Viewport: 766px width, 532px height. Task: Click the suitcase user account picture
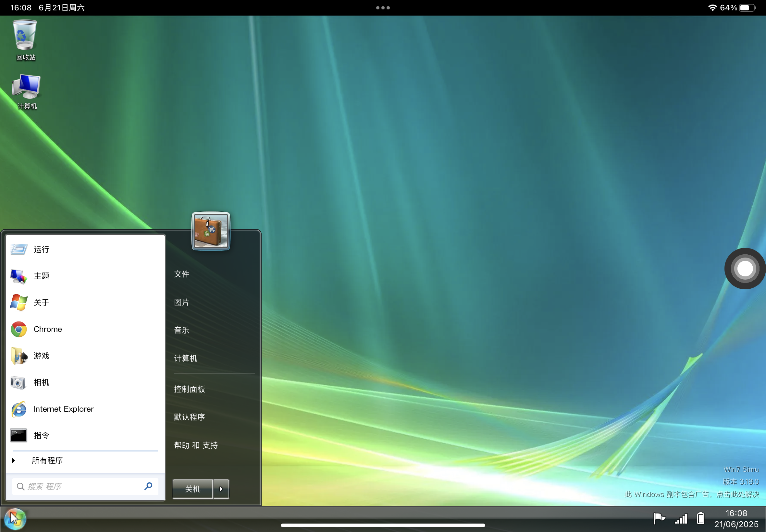coord(211,231)
